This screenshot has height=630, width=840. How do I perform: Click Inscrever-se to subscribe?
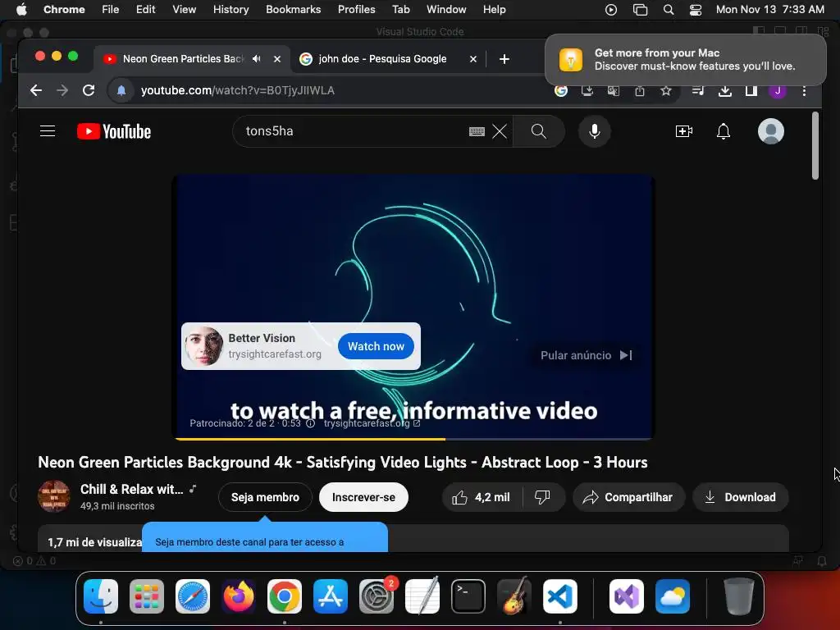coord(363,497)
